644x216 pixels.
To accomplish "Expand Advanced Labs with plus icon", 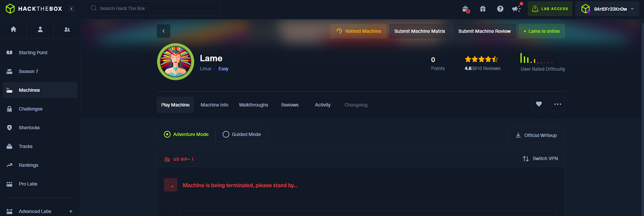I will pyautogui.click(x=71, y=211).
